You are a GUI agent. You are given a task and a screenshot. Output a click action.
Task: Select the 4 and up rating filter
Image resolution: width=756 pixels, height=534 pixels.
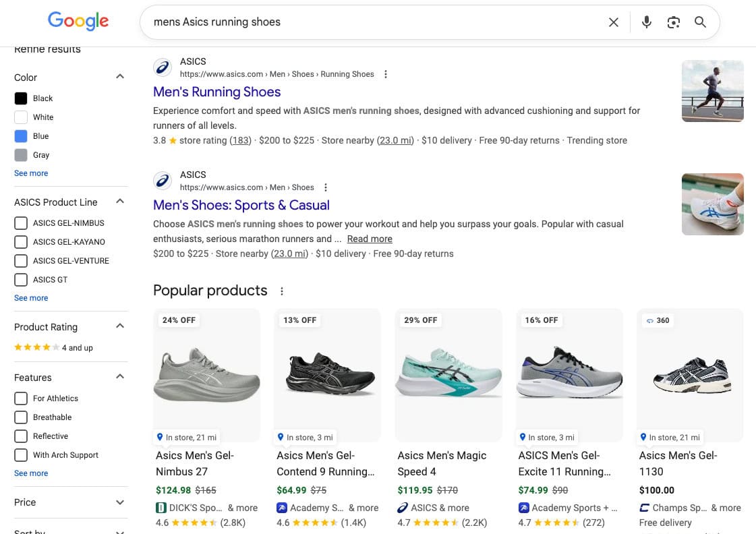(x=53, y=348)
